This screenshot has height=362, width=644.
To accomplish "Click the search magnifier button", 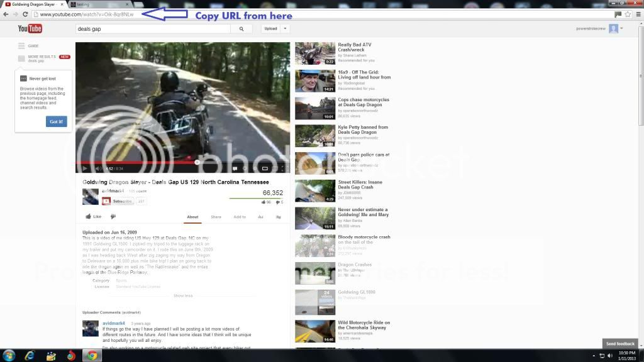I will [x=242, y=28].
